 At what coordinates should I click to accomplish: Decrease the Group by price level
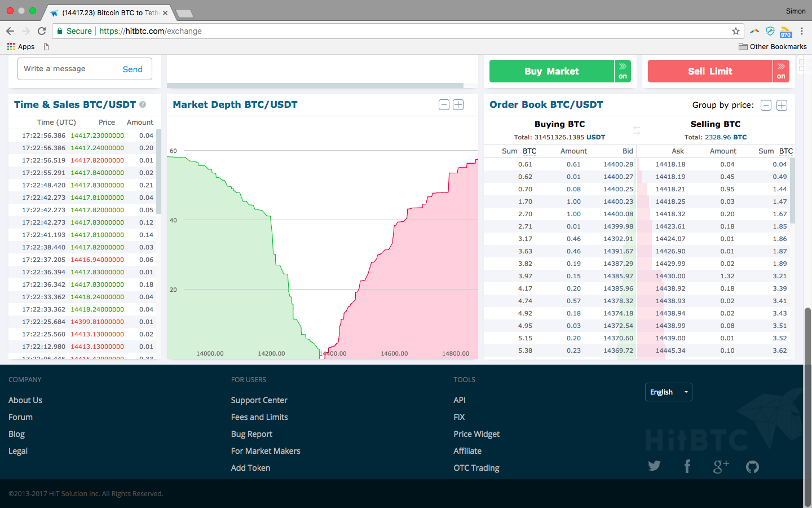pos(766,105)
